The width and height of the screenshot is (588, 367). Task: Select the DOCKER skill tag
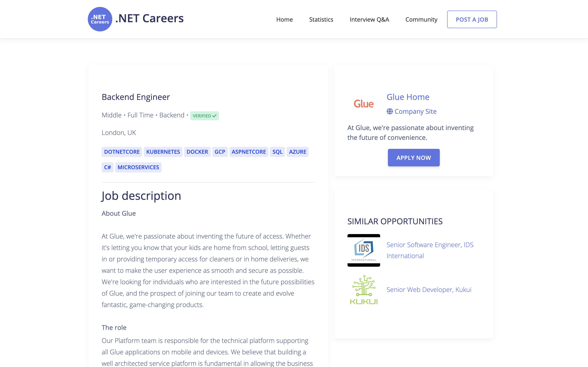coord(197,152)
